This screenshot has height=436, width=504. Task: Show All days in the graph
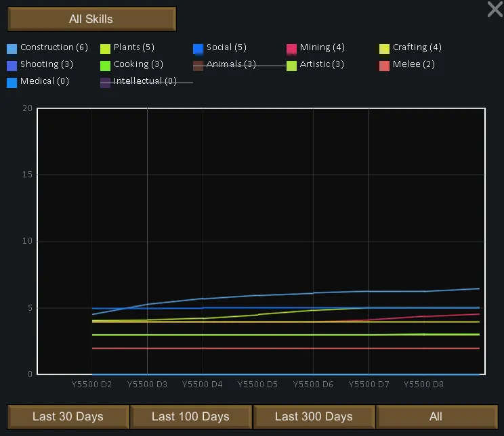point(436,416)
